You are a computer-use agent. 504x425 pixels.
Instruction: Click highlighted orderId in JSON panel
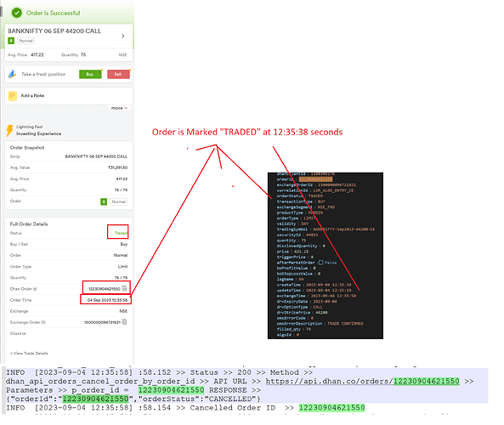point(315,179)
